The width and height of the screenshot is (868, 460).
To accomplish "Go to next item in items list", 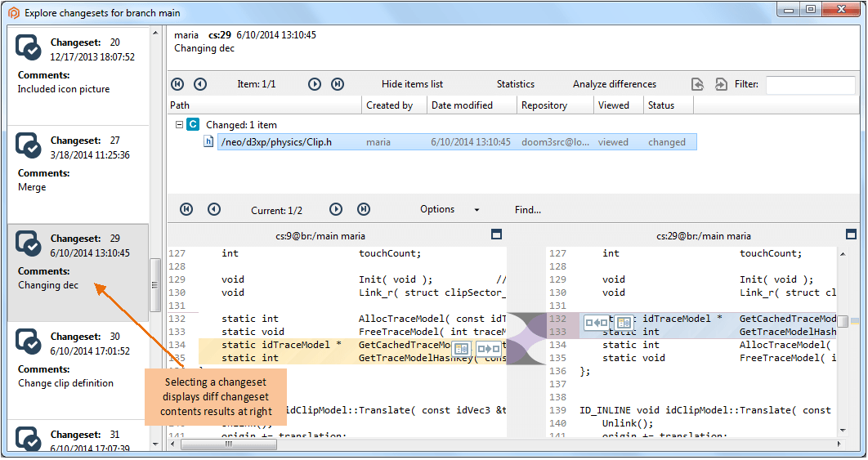I will coord(315,84).
